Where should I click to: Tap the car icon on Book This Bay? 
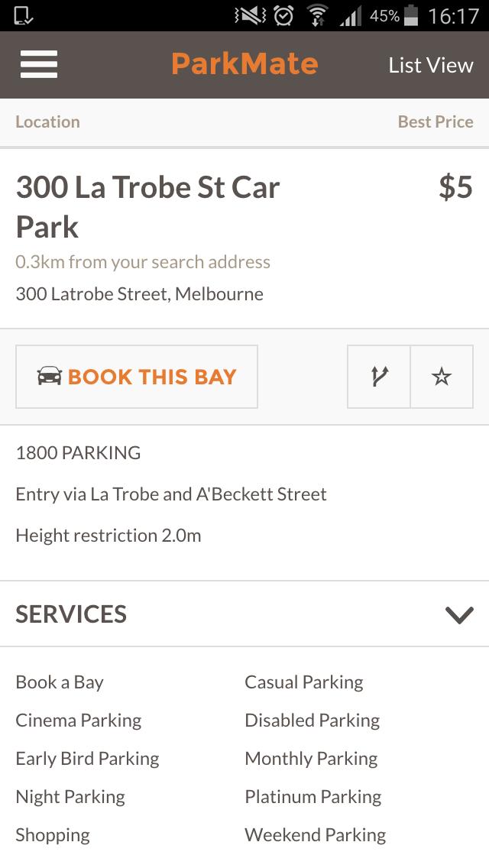coord(47,376)
